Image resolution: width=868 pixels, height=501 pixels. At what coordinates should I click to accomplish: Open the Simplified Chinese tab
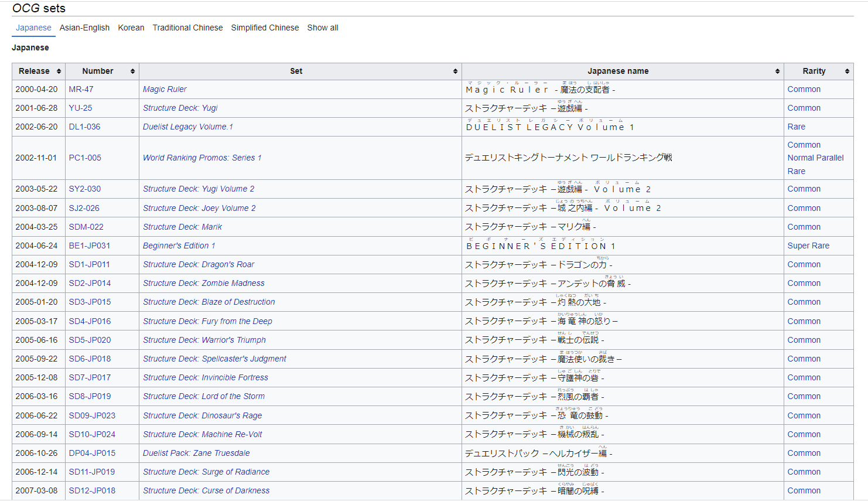coord(265,28)
